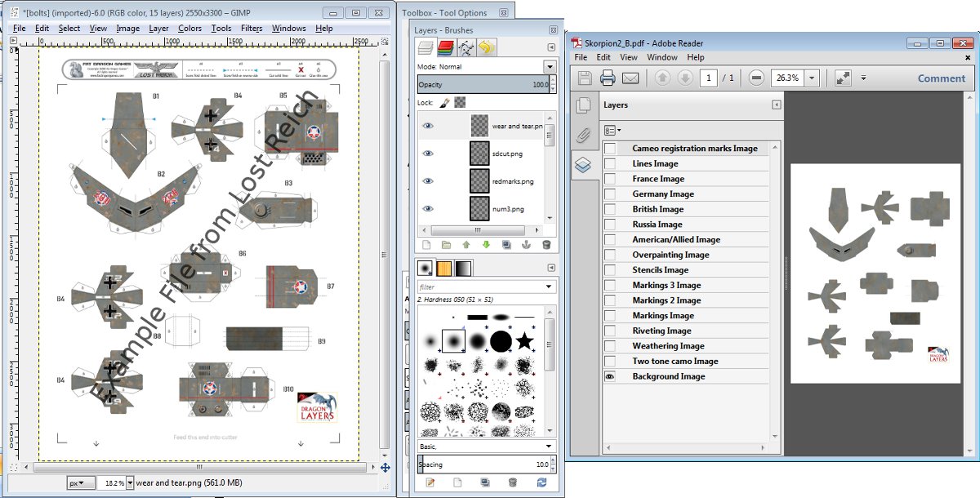Enable visibility for Weathering Image layer
Image resolution: width=980 pixels, height=498 pixels.
610,346
